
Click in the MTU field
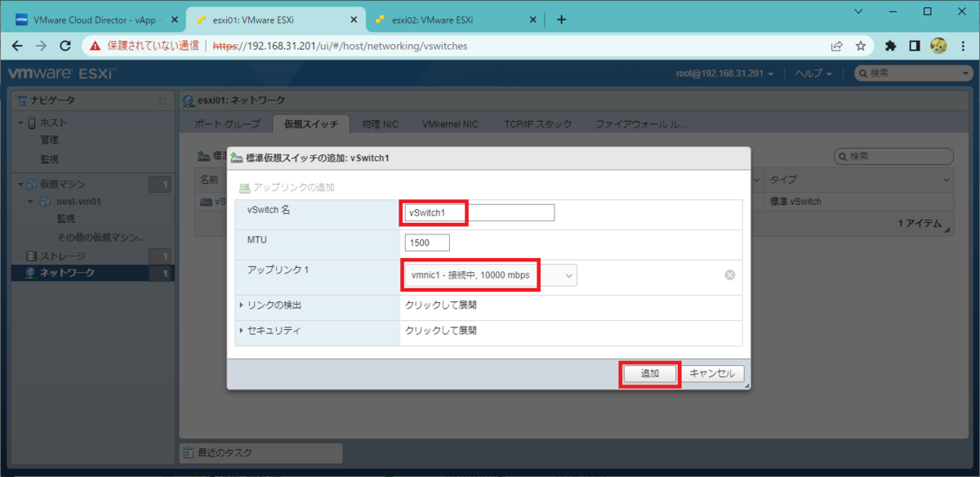(x=427, y=243)
